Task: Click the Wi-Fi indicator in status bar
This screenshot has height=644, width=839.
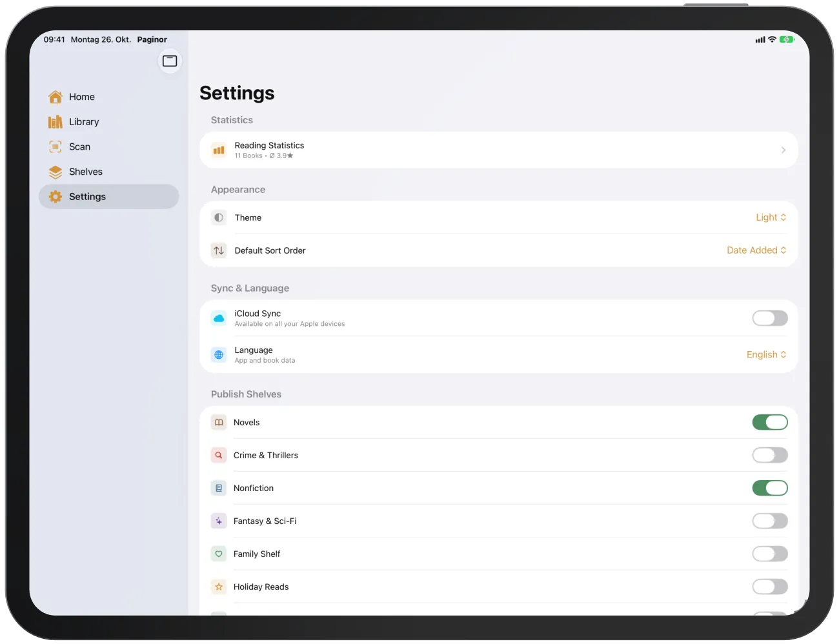Action: click(x=772, y=39)
